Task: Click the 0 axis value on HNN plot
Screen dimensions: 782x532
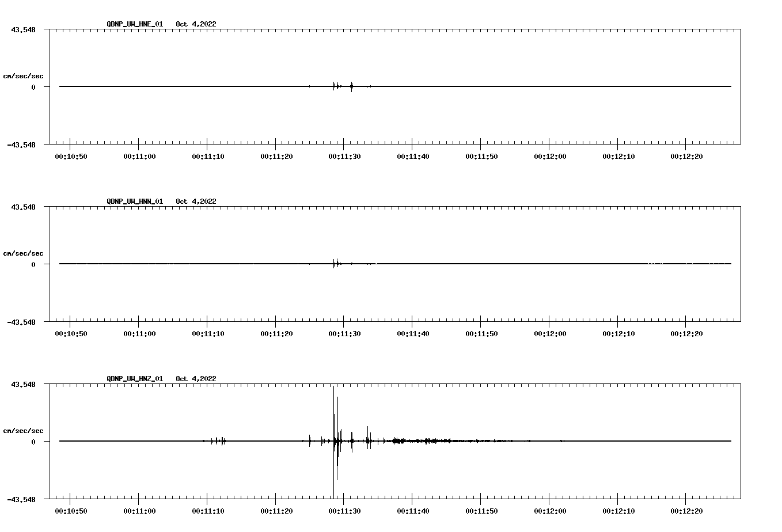Action: tap(33, 264)
